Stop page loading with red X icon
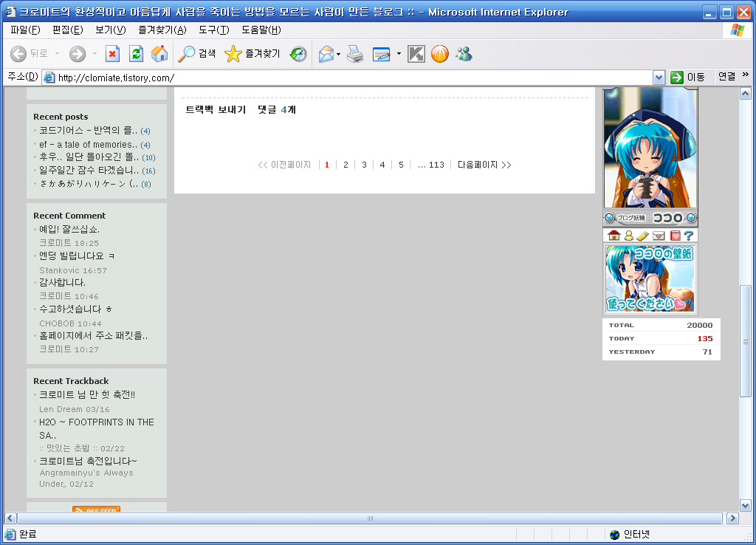The width and height of the screenshot is (756, 545). (x=112, y=53)
